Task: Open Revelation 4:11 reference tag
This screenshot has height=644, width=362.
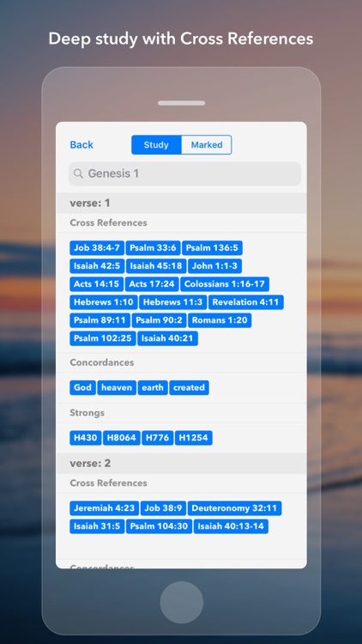Action: 246,302
